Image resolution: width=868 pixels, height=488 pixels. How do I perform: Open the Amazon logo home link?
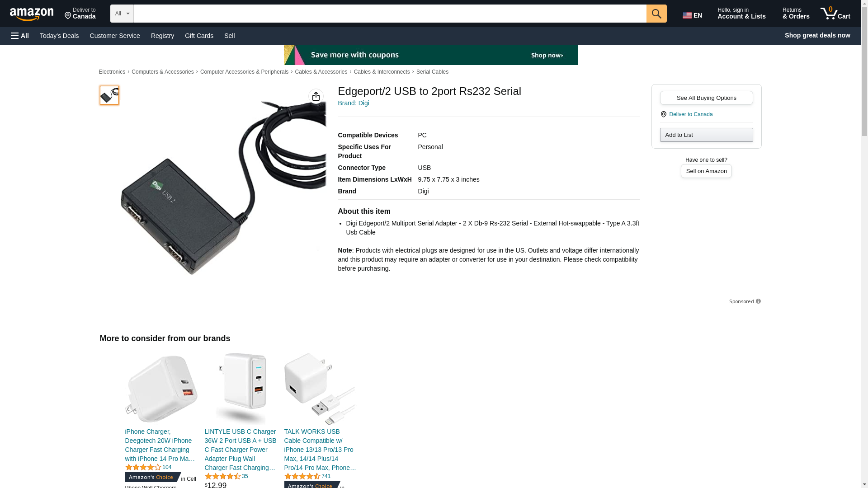point(32,14)
